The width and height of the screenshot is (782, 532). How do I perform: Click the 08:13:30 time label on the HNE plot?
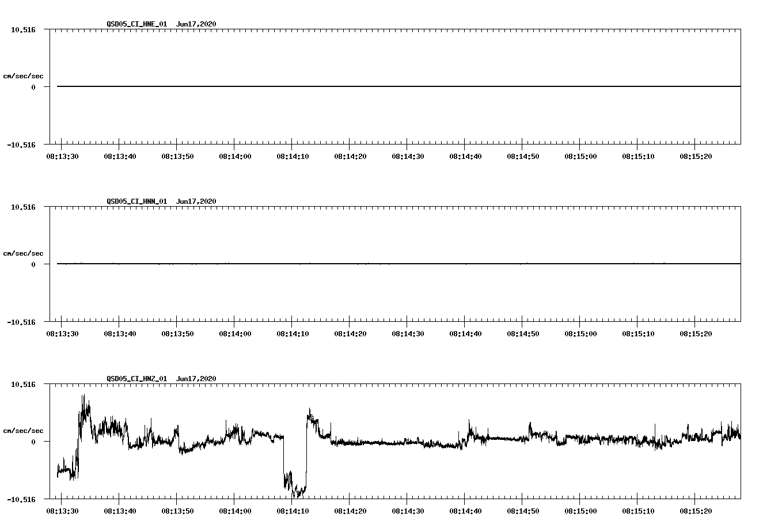pyautogui.click(x=62, y=157)
